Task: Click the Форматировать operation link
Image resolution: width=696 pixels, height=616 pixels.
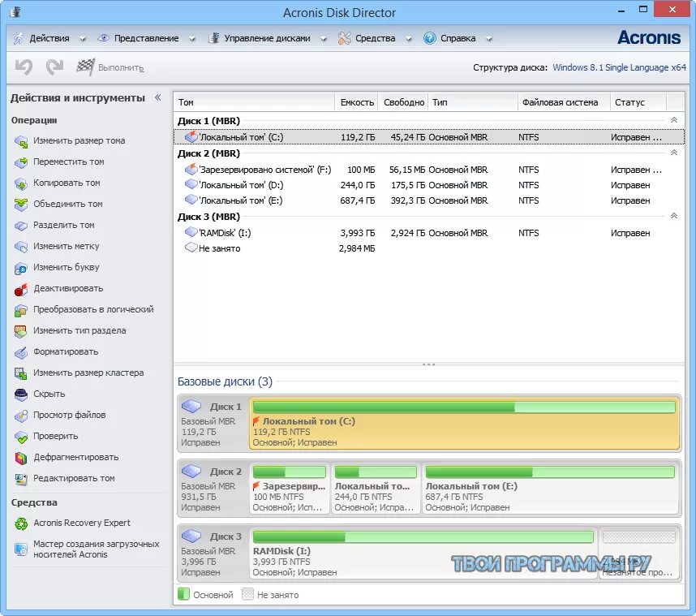Action: 66,351
